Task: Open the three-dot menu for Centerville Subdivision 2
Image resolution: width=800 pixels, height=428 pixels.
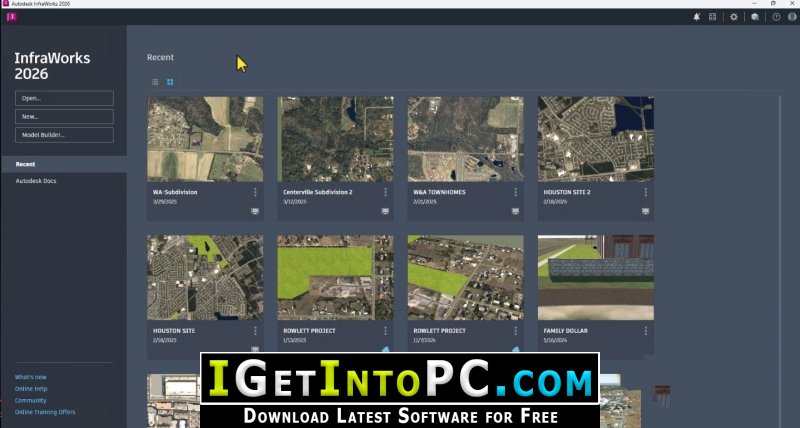Action: pyautogui.click(x=385, y=192)
